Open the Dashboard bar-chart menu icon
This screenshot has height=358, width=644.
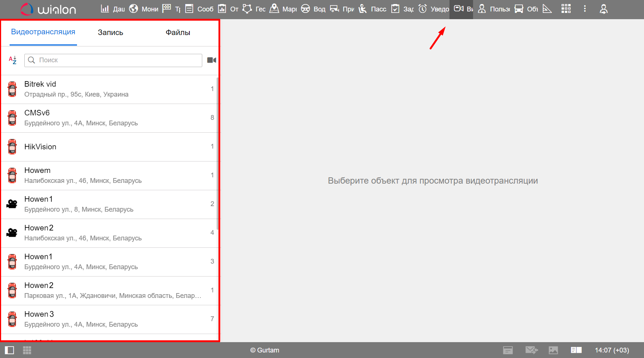pyautogui.click(x=105, y=9)
